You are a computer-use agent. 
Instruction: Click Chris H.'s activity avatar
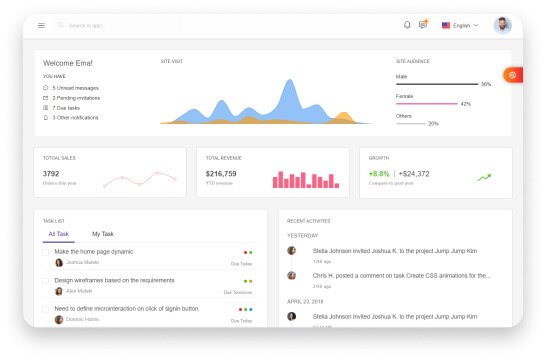(x=291, y=275)
